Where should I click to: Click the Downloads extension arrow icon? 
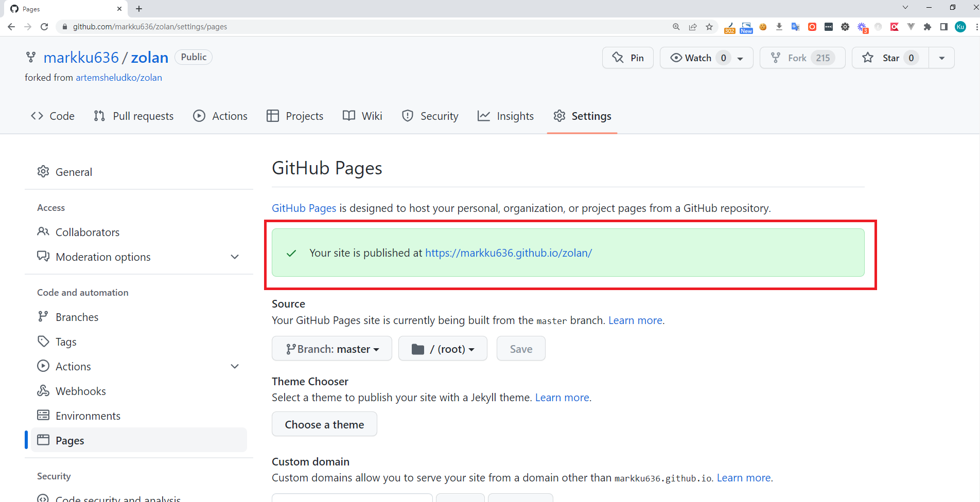click(779, 27)
